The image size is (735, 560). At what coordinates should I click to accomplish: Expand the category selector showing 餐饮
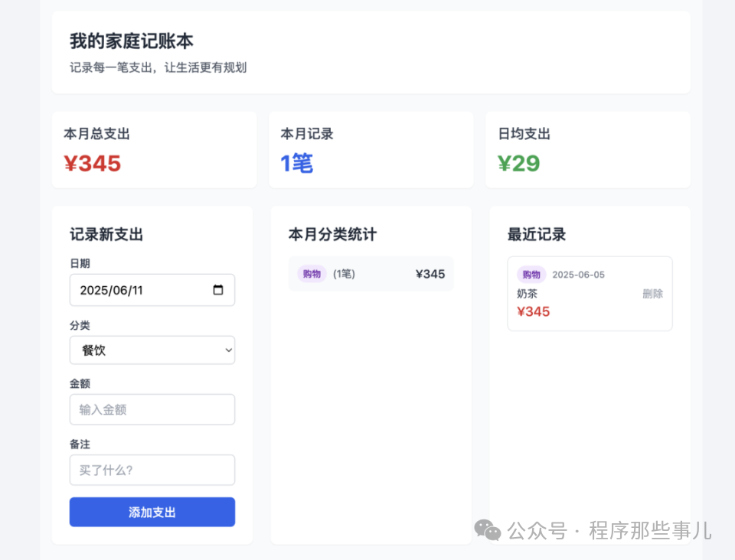click(x=152, y=350)
